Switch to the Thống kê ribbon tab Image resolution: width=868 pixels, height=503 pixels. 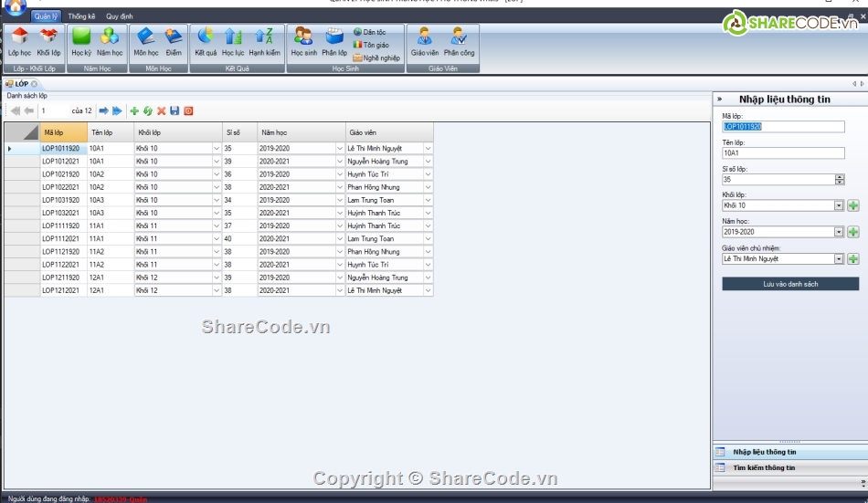point(81,16)
